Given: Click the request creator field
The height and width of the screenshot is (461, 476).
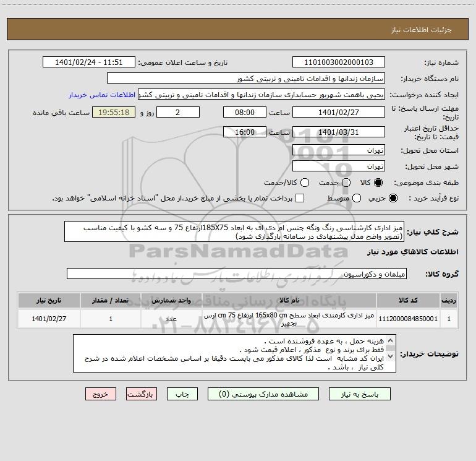Looking at the screenshot, I should click(261, 95).
